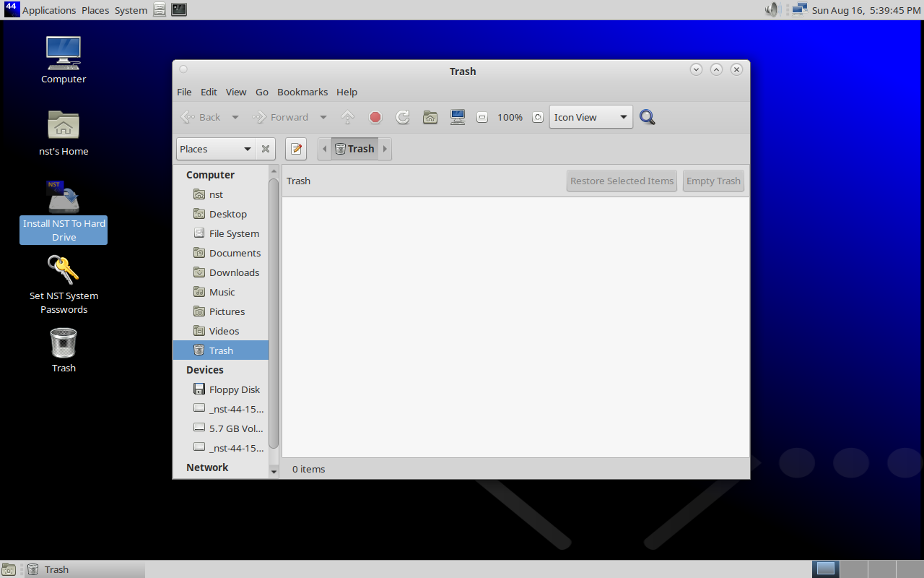This screenshot has width=924, height=578.
Task: Click the path bar right scroll arrow
Action: tap(385, 149)
